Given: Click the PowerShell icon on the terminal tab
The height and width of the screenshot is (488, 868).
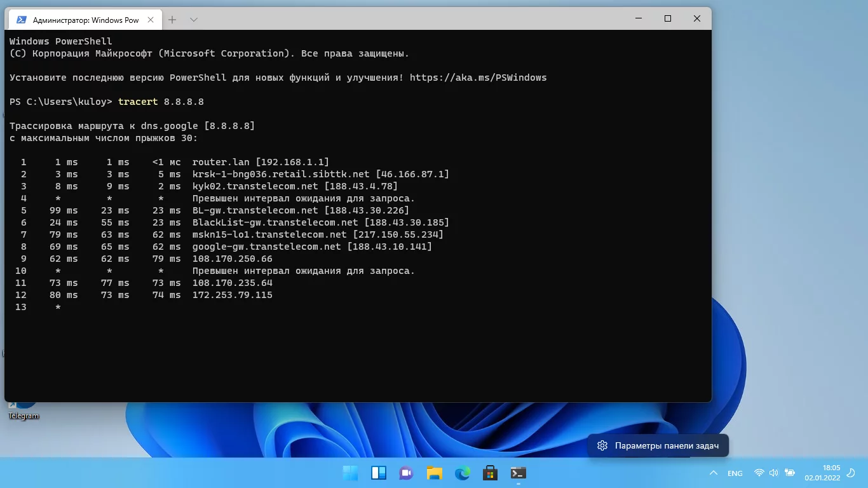Looking at the screenshot, I should point(21,20).
